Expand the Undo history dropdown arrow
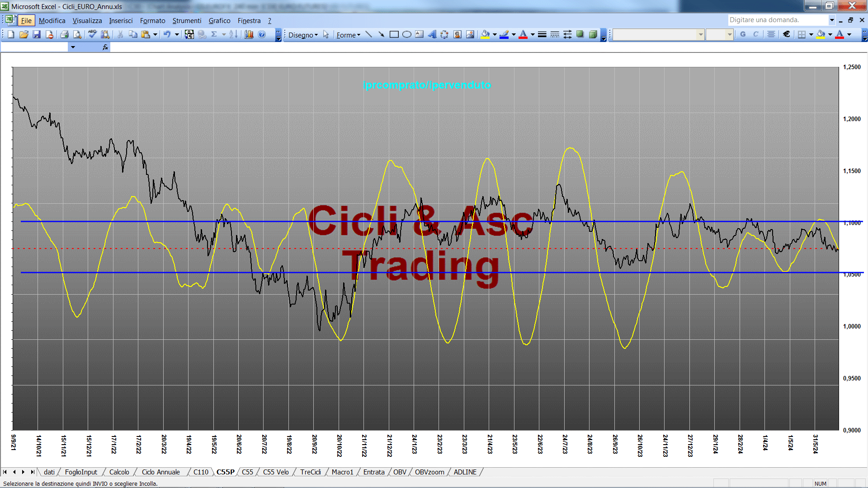 [x=177, y=34]
